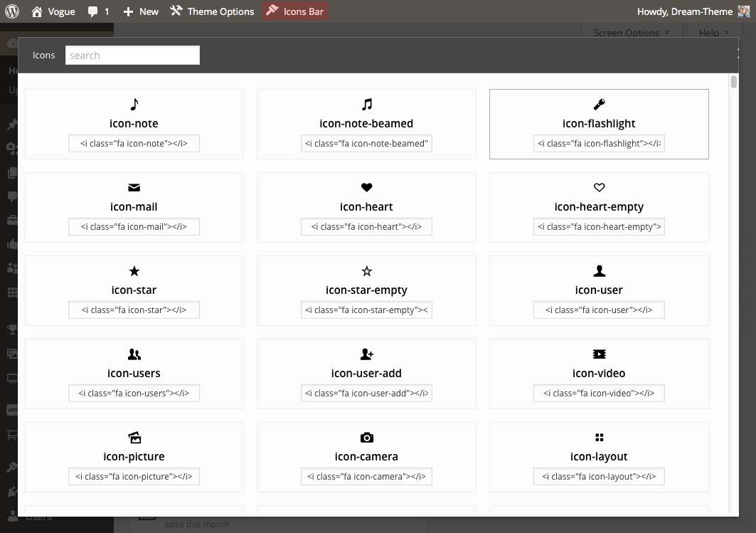Screen dimensions: 756x533
Task: Select the beamed music note icon
Action: click(366, 105)
